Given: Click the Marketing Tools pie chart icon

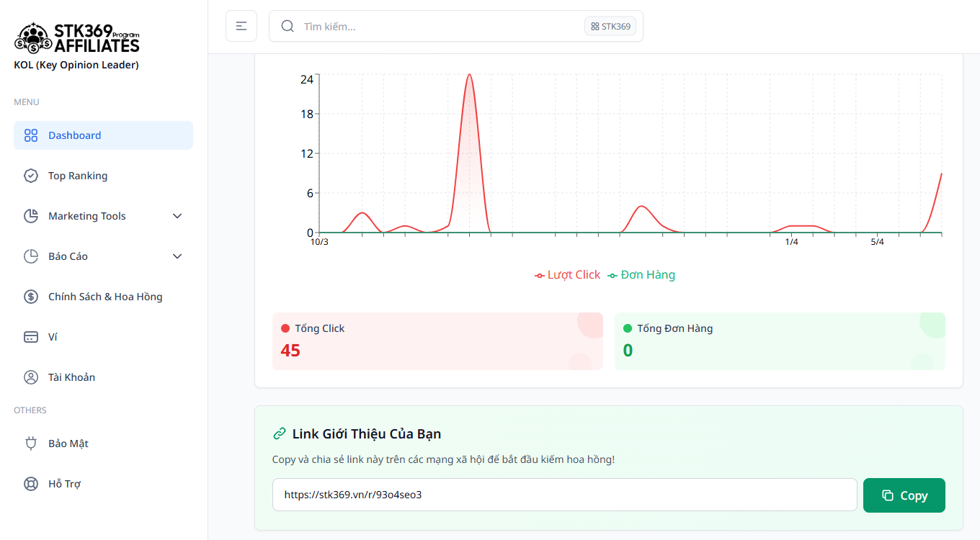Looking at the screenshot, I should click(31, 216).
